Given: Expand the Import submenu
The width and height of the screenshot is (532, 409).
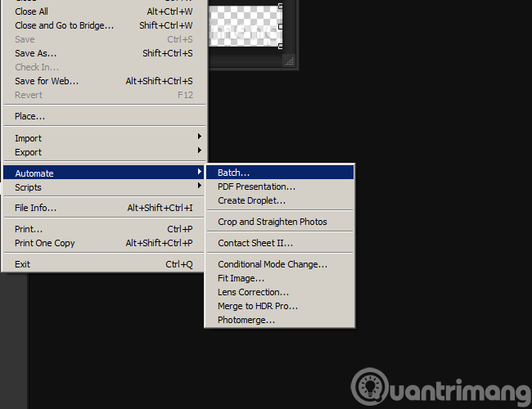Looking at the screenshot, I should pyautogui.click(x=104, y=138).
